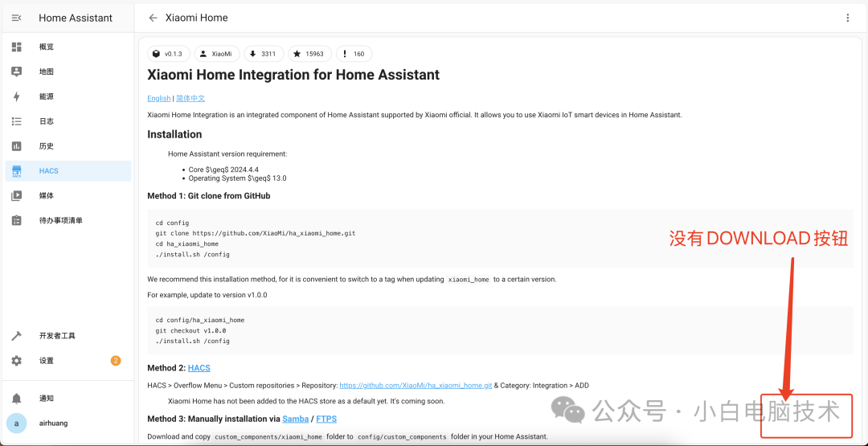The height and width of the screenshot is (446, 868).
Task: Open the 设置 gear icon
Action: [17, 361]
